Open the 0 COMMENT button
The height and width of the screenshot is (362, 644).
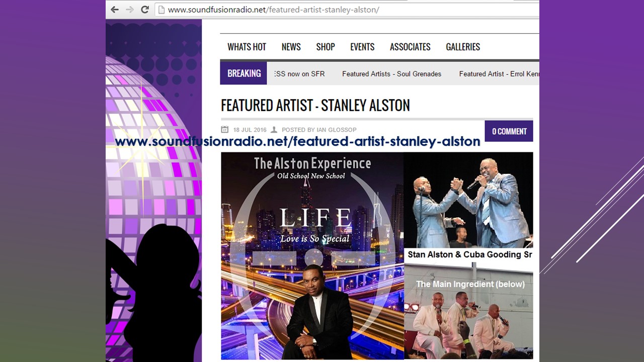coord(509,131)
